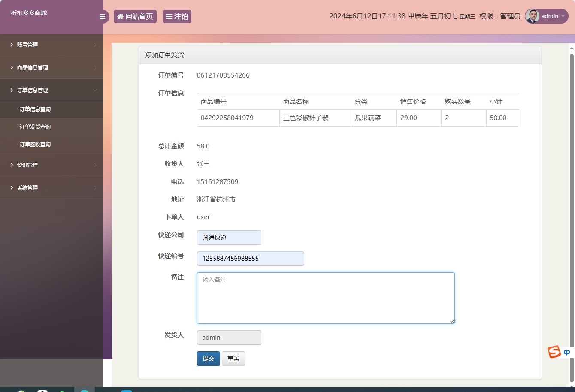Open the 商品信息管理 sidebar section
Screen dimensions: 575x392
[32, 67]
